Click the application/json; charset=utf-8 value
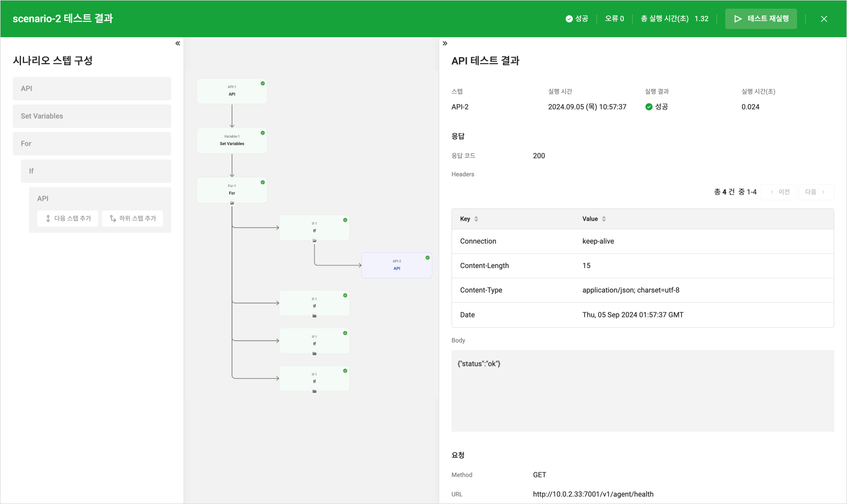 tap(631, 290)
